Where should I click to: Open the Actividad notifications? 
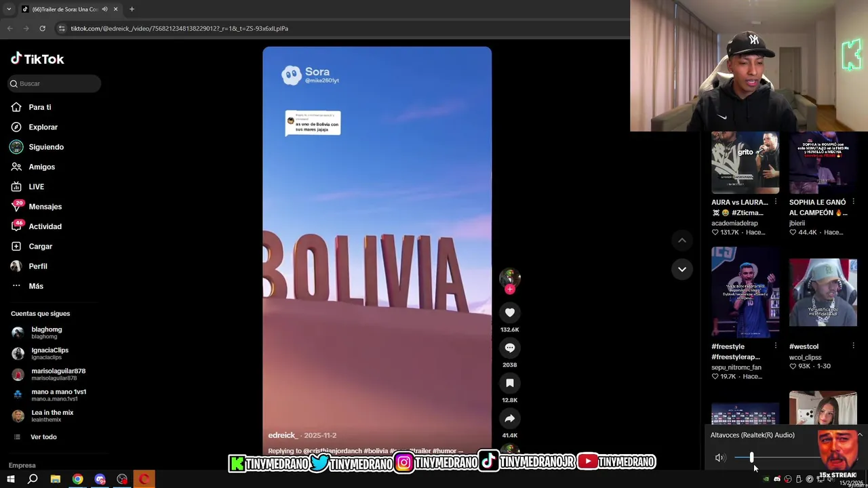(37, 226)
